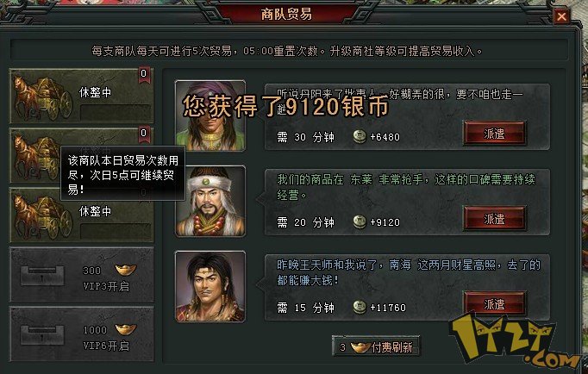Select the white-fur-hat merchant portrait
Screen dimensions: 588x374
coord(210,201)
